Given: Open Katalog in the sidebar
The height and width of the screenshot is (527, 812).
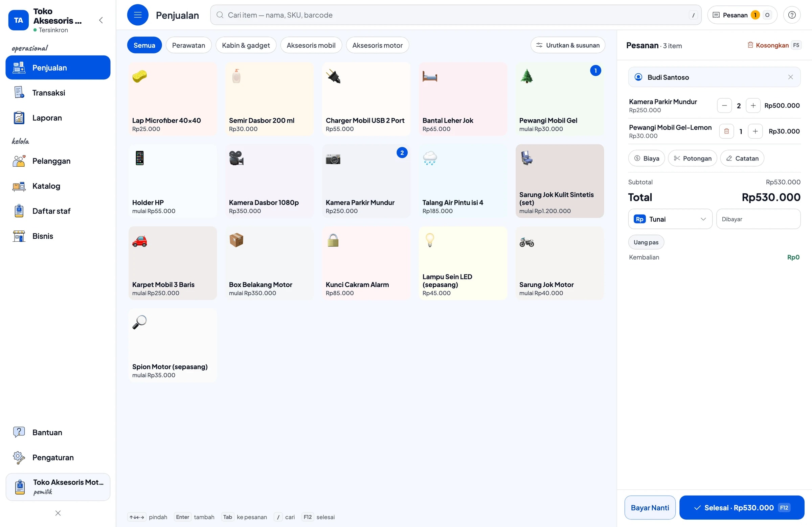Looking at the screenshot, I should [x=58, y=186].
